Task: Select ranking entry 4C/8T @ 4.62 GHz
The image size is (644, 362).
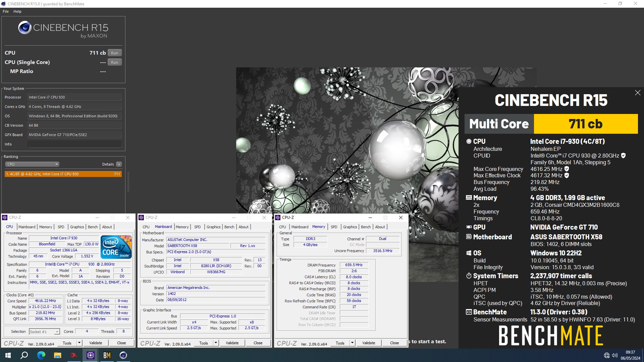Action: [x=63, y=174]
